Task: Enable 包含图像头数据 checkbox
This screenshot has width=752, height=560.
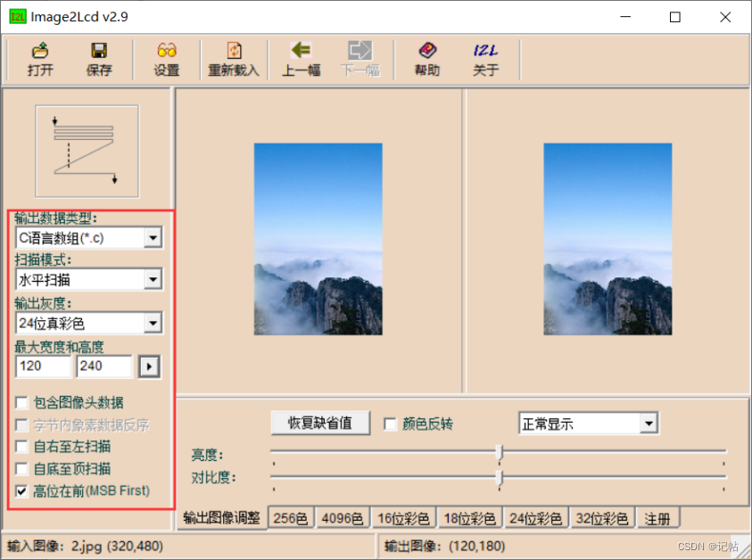Action: (21, 403)
